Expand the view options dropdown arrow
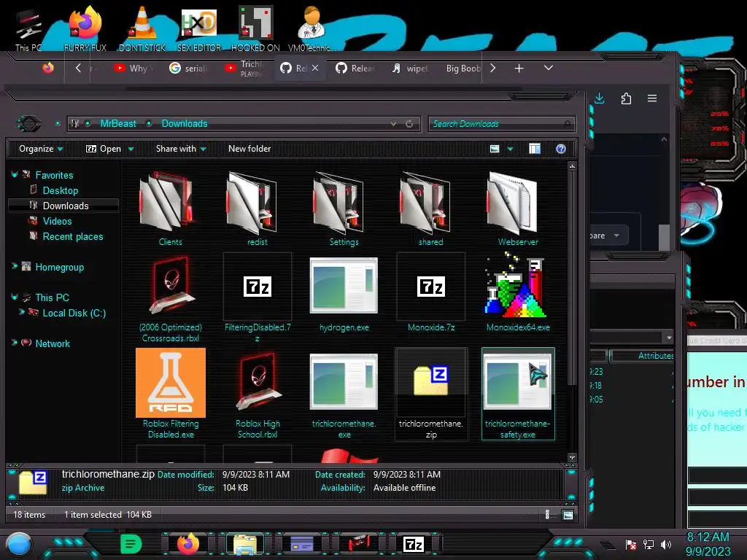The image size is (747, 560). [510, 149]
